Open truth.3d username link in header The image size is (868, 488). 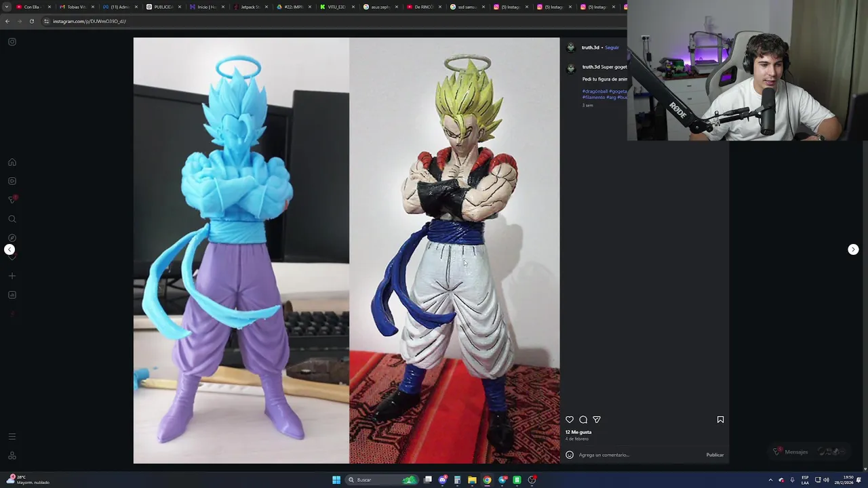[x=591, y=47]
